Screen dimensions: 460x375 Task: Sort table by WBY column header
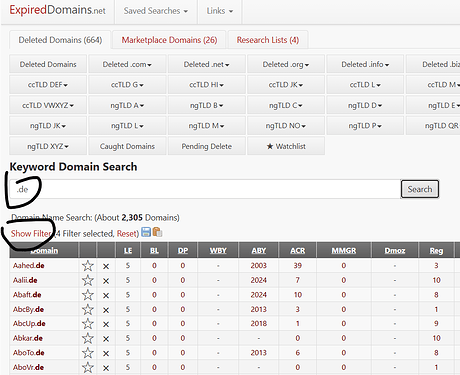tap(218, 250)
